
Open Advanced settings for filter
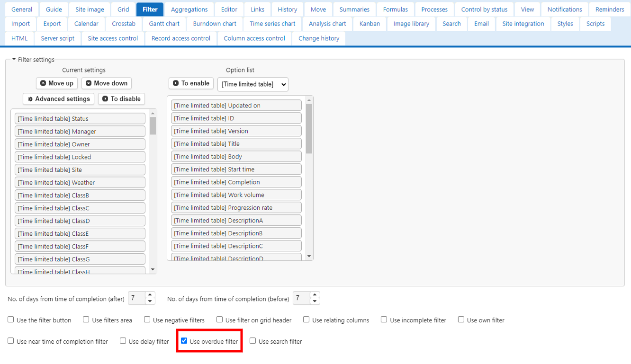tap(58, 99)
